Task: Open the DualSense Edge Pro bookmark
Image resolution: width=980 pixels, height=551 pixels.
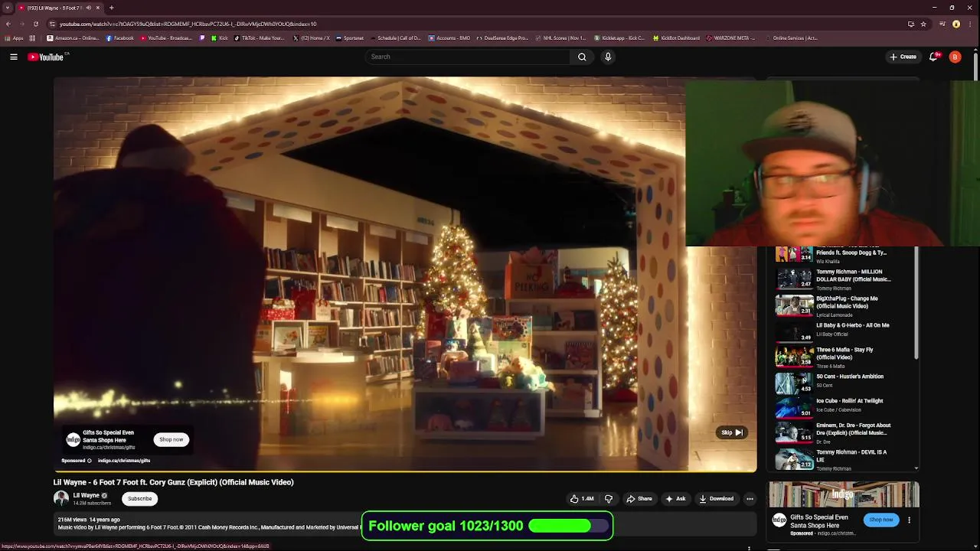Action: point(502,37)
